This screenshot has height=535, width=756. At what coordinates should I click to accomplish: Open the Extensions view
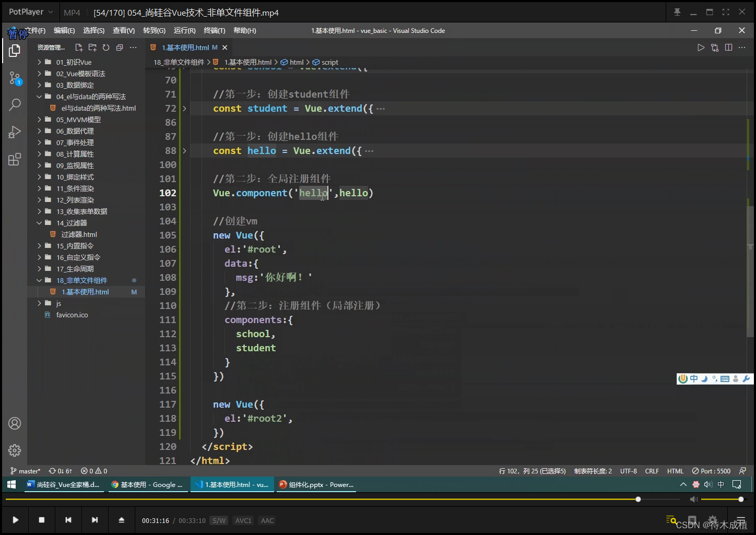(15, 159)
